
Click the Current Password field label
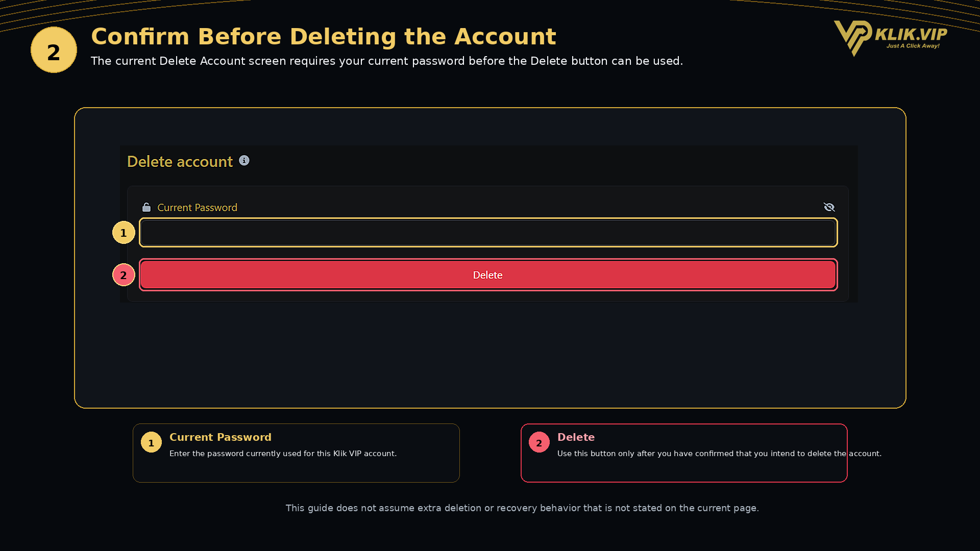coord(197,208)
